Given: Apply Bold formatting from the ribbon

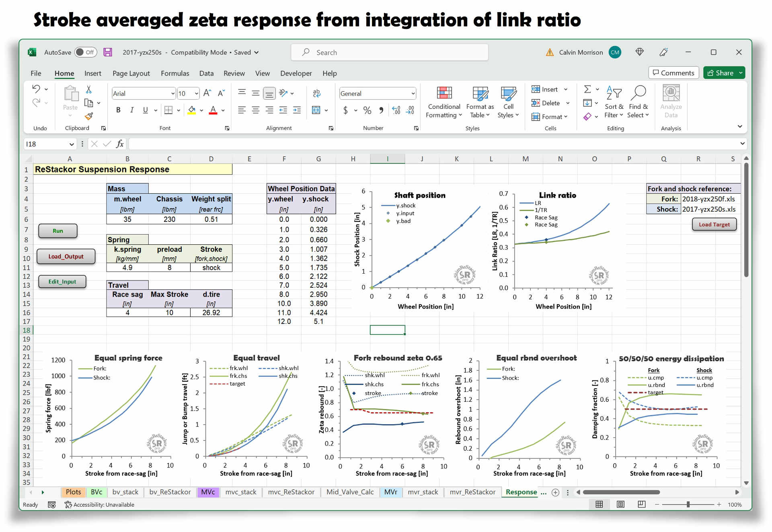Looking at the screenshot, I should coord(118,110).
